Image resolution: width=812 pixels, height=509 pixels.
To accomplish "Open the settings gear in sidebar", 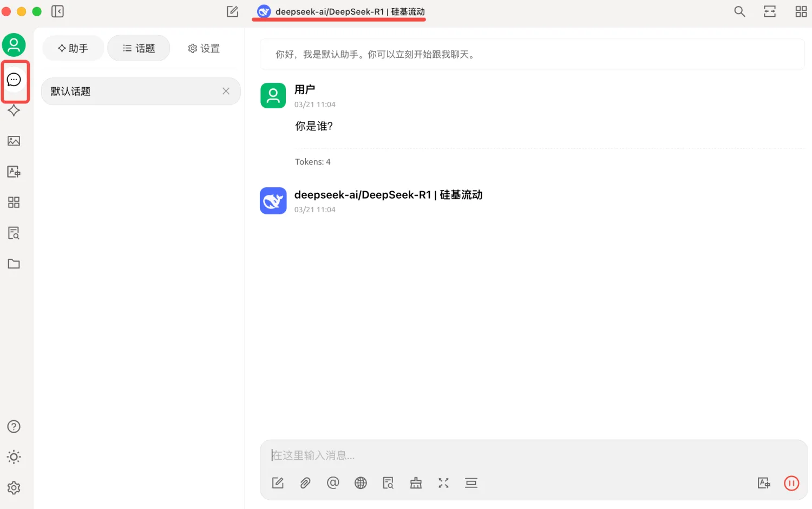I will (x=14, y=488).
